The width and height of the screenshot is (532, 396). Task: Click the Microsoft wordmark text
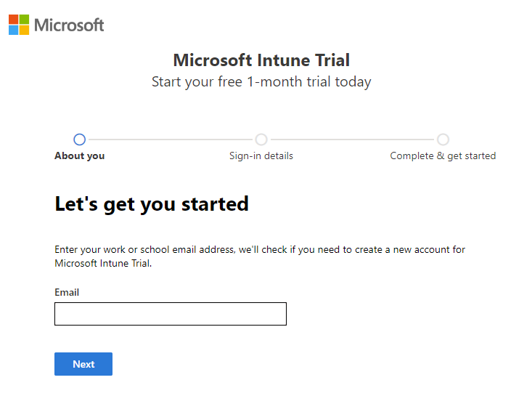pyautogui.click(x=69, y=25)
